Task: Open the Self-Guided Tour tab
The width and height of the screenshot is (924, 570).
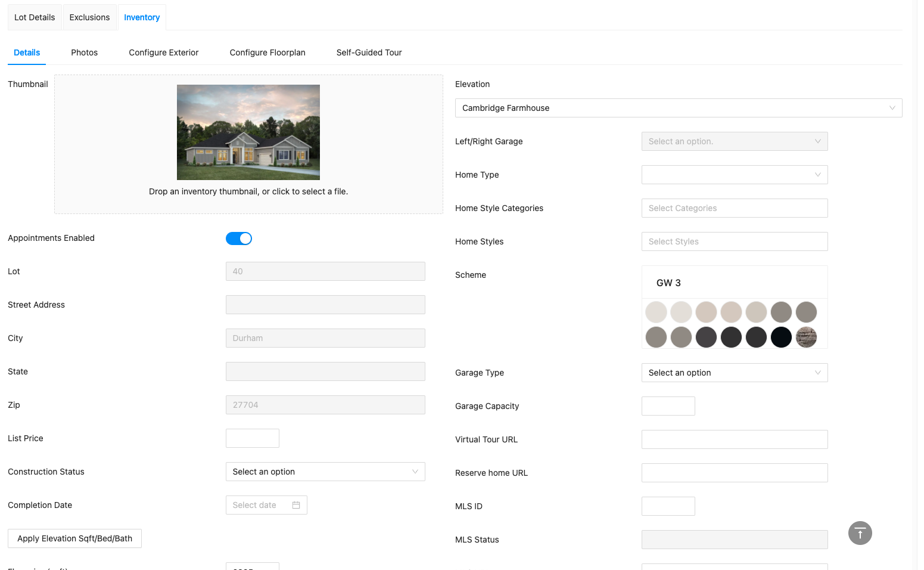Action: pos(369,52)
